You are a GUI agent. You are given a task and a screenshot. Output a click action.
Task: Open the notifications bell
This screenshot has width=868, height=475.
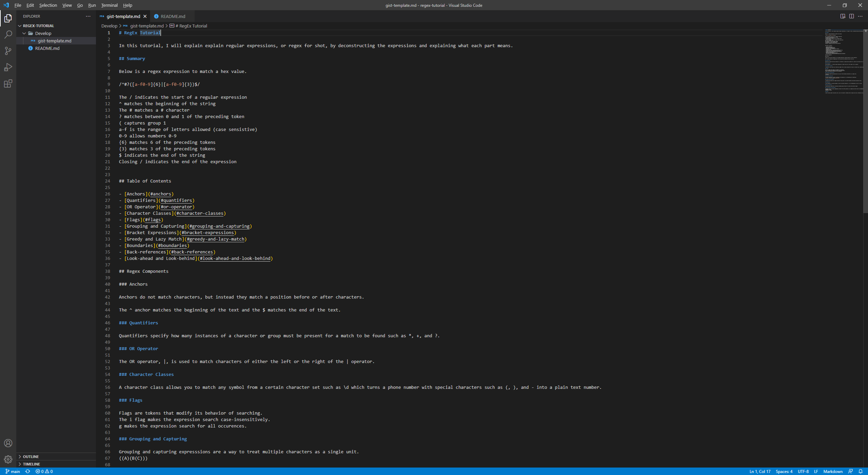pos(861,471)
